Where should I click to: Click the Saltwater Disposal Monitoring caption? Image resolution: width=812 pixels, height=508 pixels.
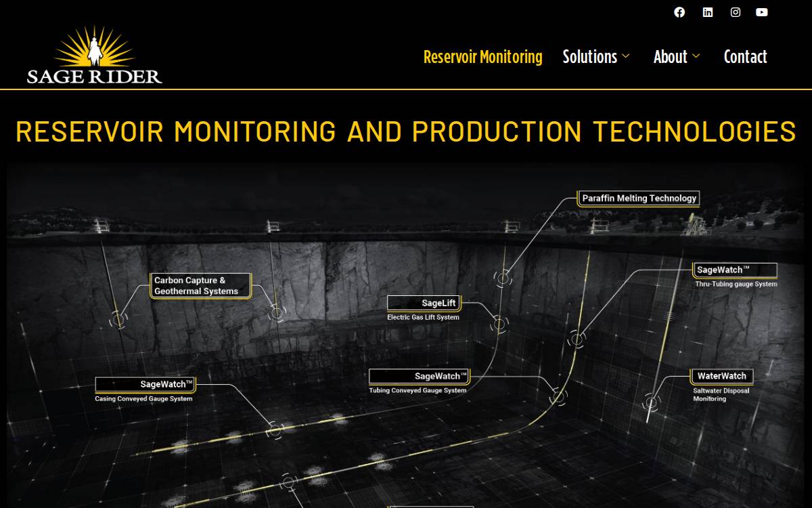(721, 395)
